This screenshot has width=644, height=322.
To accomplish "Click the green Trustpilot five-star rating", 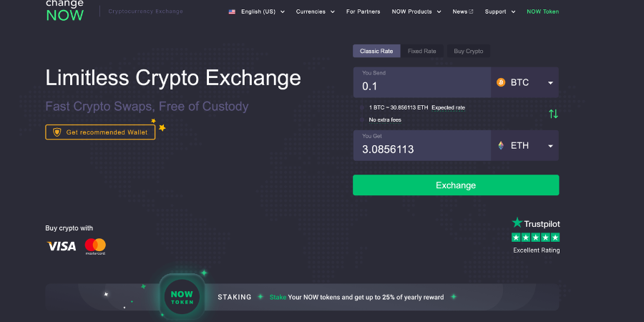I will pos(536,237).
